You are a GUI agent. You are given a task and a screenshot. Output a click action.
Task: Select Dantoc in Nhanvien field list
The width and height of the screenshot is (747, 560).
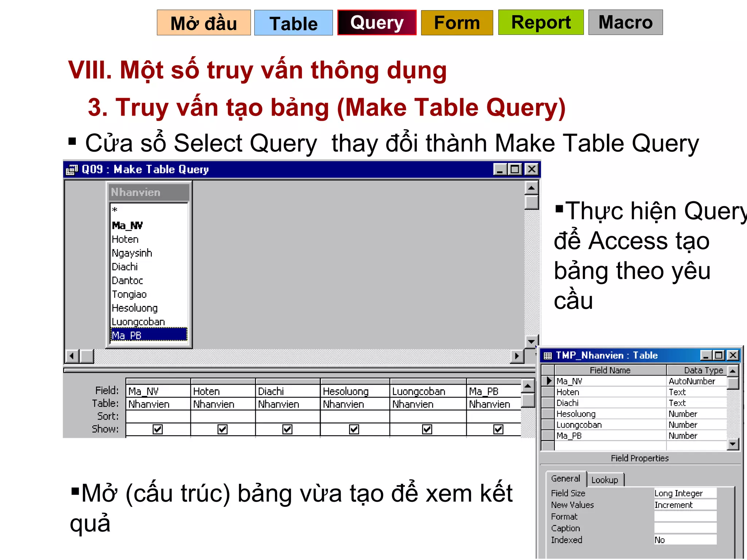point(149,281)
